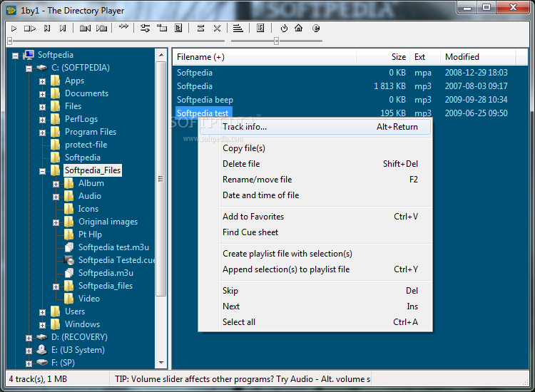The width and height of the screenshot is (535, 392).
Task: Choose Select all menu entry
Action: (x=315, y=322)
